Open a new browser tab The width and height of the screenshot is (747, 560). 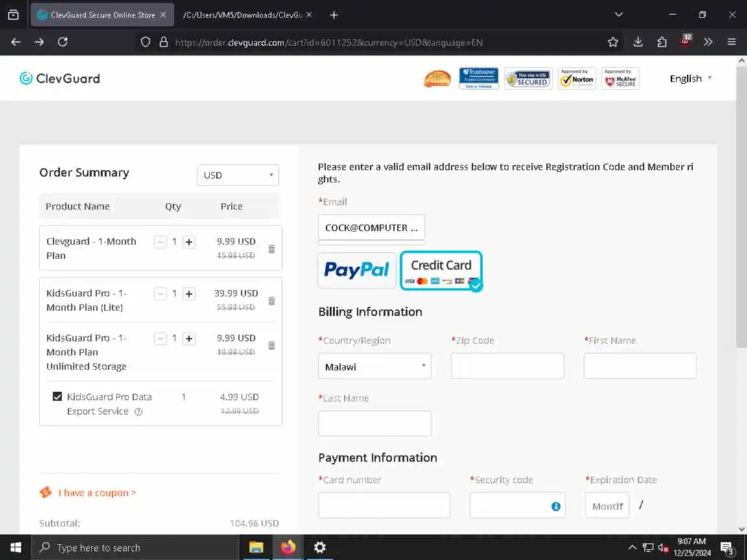click(334, 15)
